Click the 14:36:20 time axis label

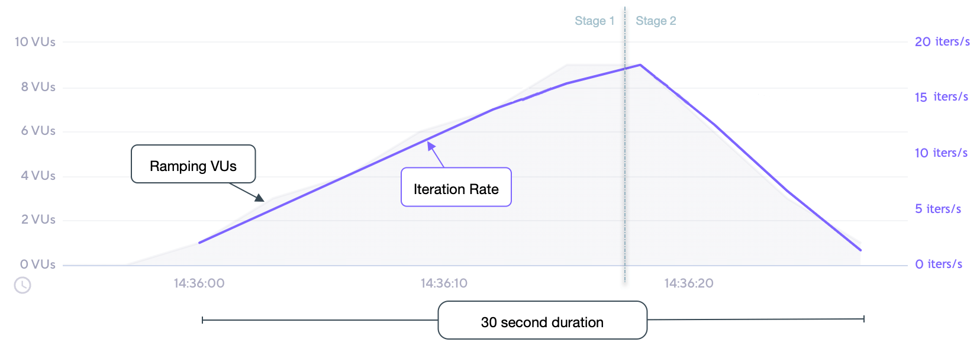[x=689, y=283]
